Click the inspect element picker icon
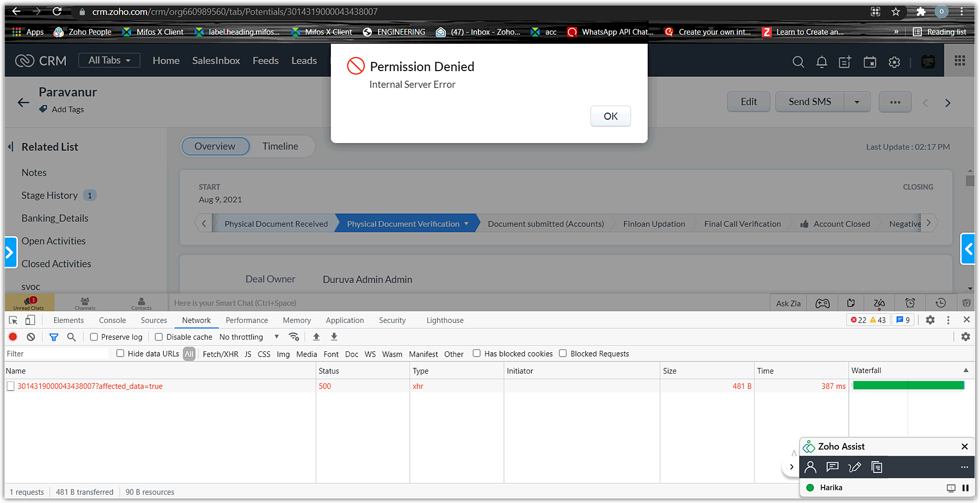 click(13, 320)
